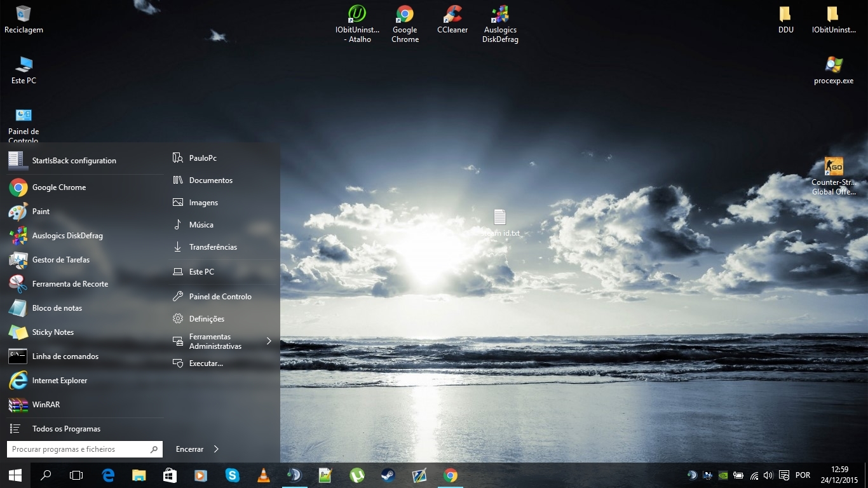Open the Executar... dialog
The height and width of the screenshot is (488, 868).
[x=206, y=363]
